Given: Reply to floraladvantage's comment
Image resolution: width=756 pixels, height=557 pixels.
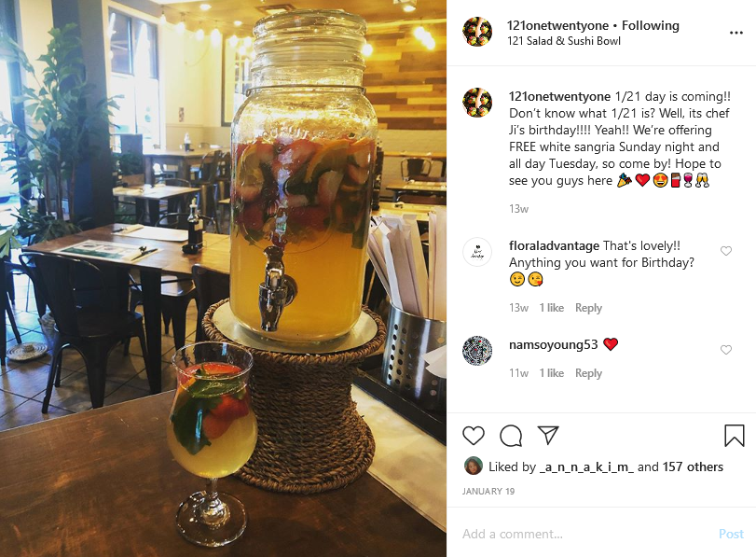Looking at the screenshot, I should (x=588, y=308).
